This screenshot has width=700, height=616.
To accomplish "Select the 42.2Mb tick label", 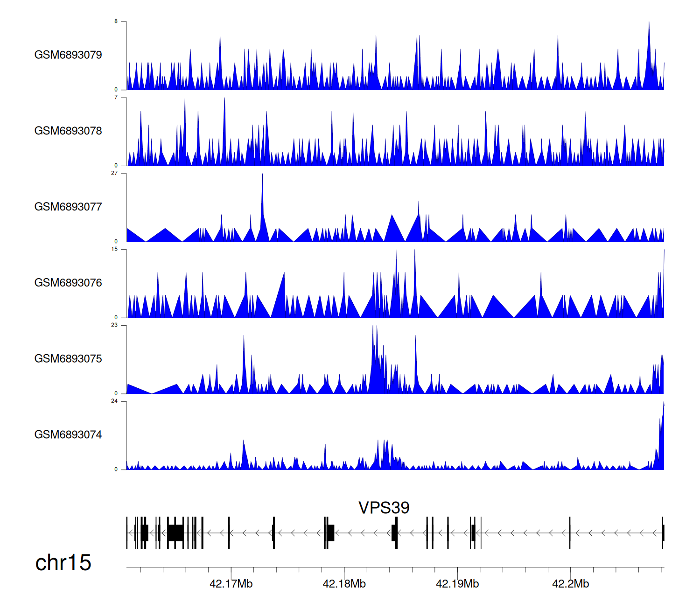I will tap(570, 584).
